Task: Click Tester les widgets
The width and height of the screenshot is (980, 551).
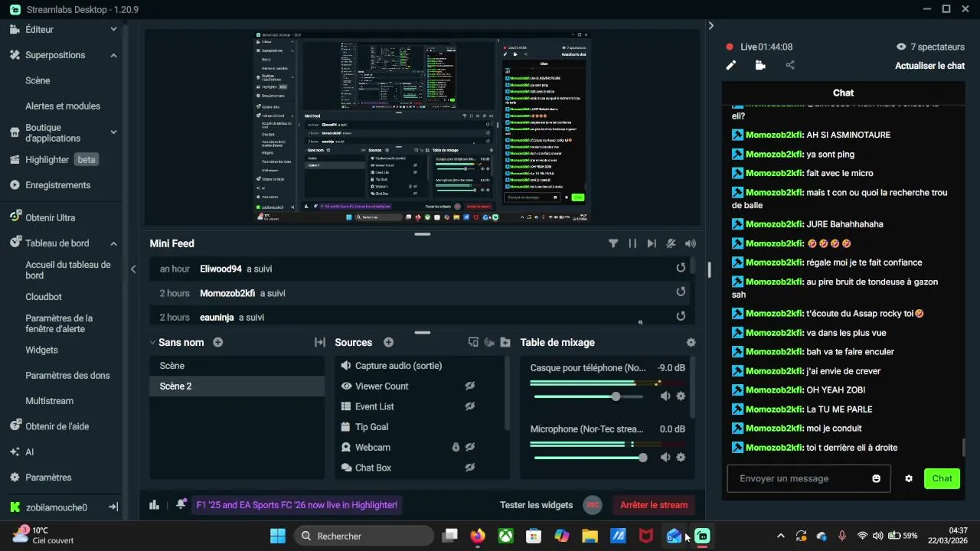Action: pos(536,505)
